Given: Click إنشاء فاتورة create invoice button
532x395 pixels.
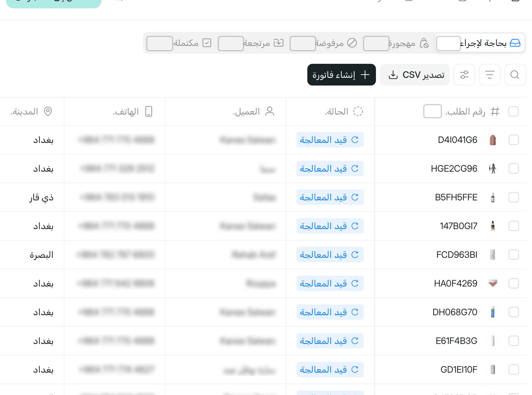Looking at the screenshot, I should tap(341, 75).
